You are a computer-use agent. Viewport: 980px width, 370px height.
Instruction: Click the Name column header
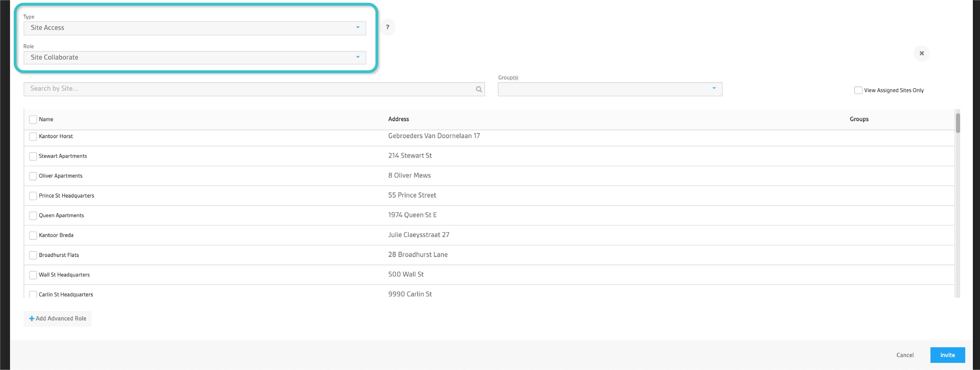[x=46, y=119]
